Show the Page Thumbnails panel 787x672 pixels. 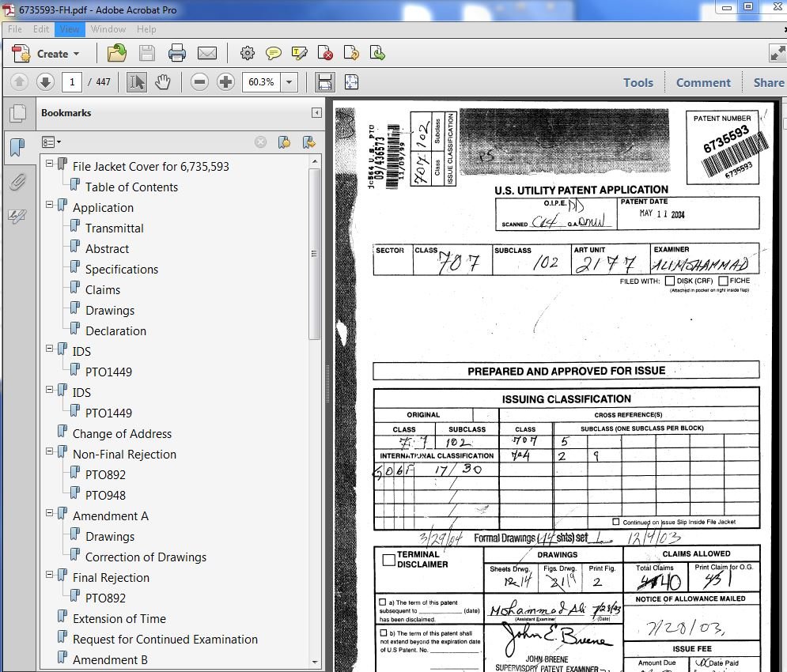[x=17, y=113]
